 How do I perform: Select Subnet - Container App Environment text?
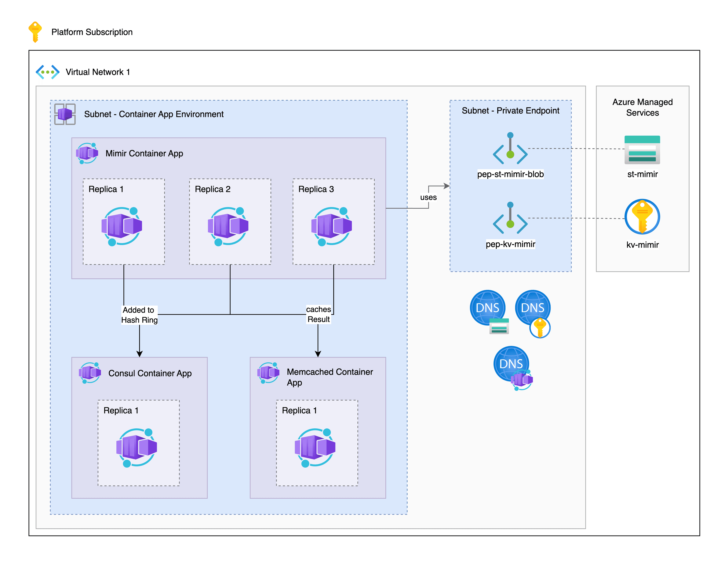click(154, 114)
